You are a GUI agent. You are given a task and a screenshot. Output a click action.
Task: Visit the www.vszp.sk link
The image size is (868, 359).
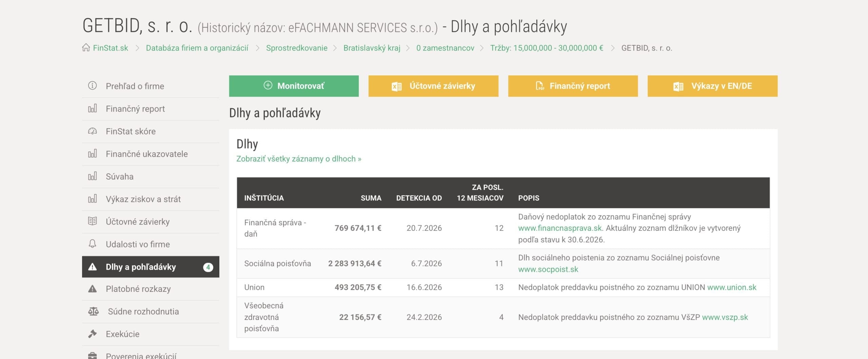[725, 317]
